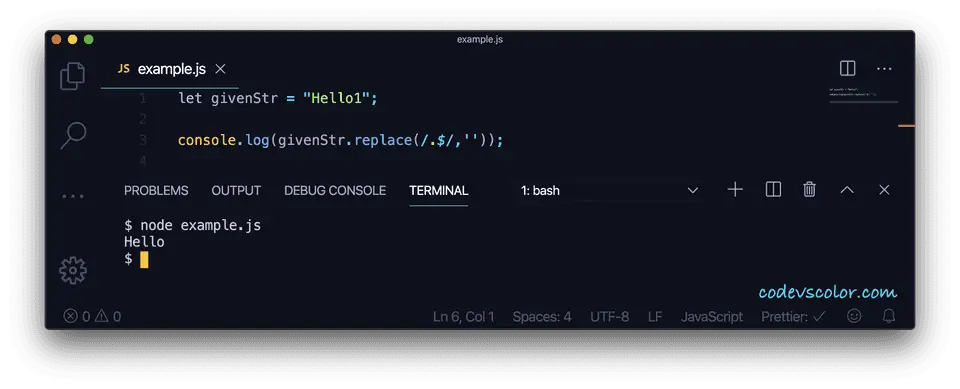Select the example.js editor tab
The width and height of the screenshot is (960, 389).
(x=170, y=69)
